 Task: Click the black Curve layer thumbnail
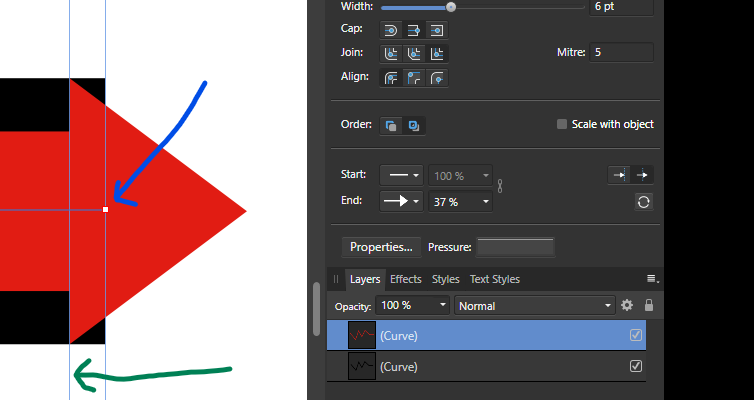tap(362, 366)
